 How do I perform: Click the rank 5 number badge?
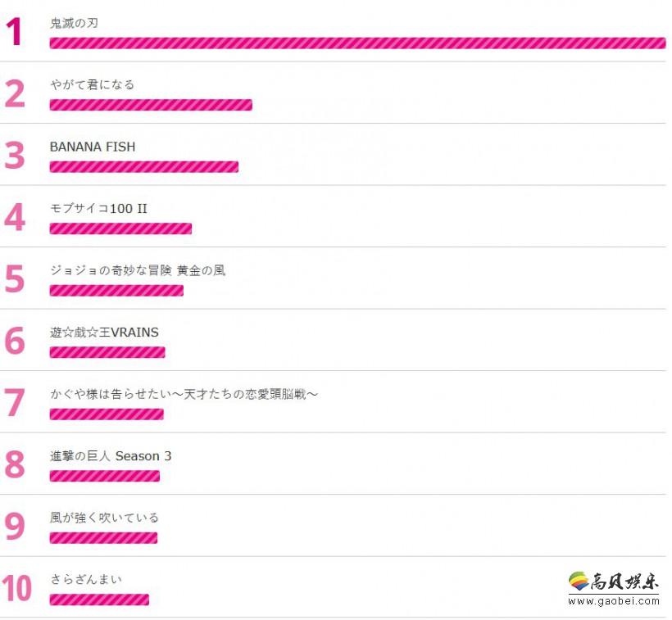[x=15, y=278]
